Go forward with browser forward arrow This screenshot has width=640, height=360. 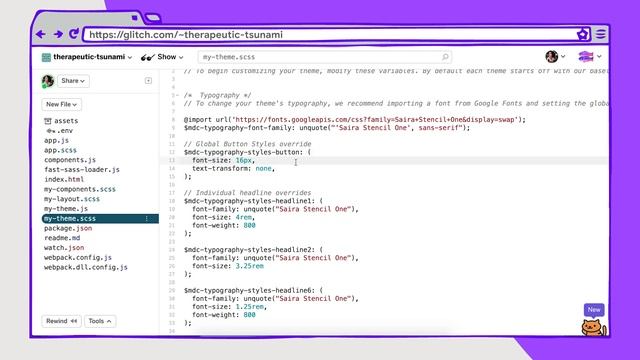[x=58, y=34]
